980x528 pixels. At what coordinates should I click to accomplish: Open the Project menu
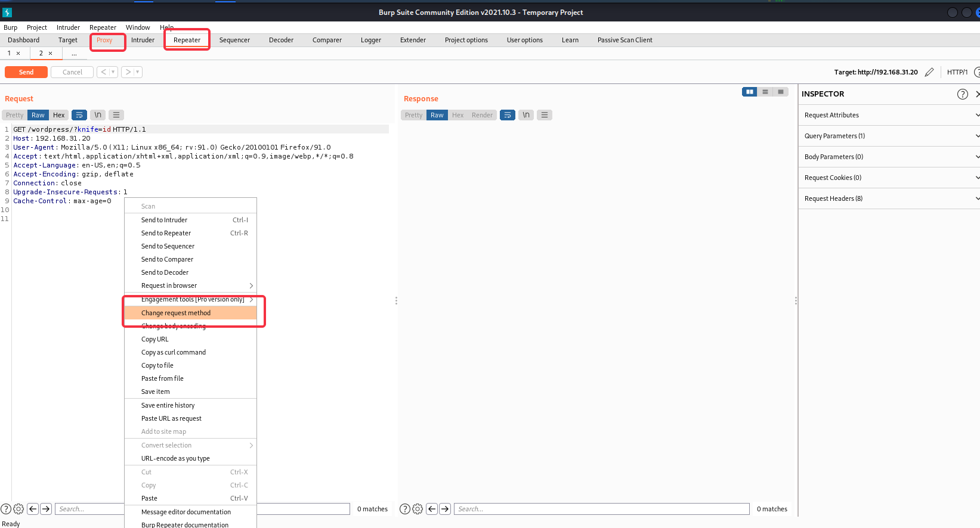pos(36,27)
